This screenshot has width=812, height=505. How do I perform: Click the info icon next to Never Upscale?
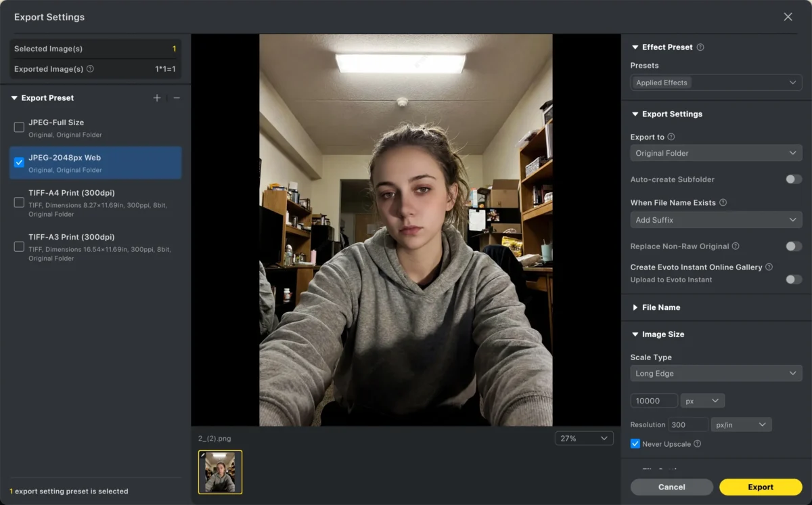coord(697,444)
